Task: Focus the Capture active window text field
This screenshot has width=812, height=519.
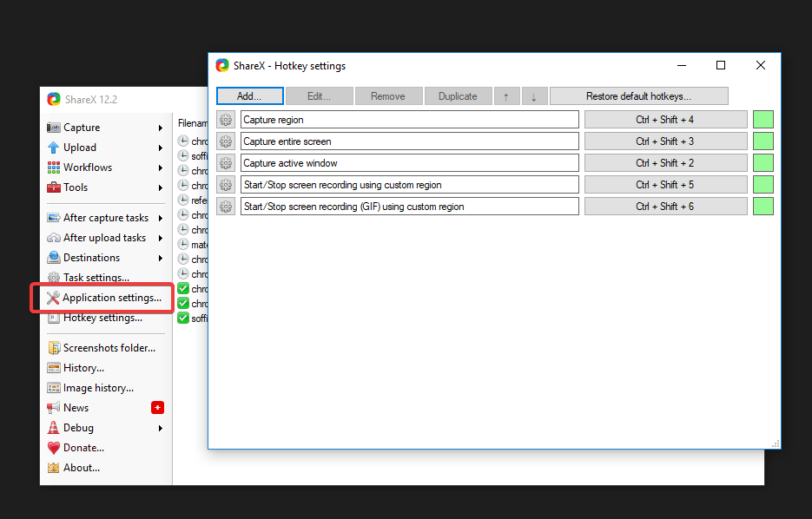Action: click(x=410, y=163)
